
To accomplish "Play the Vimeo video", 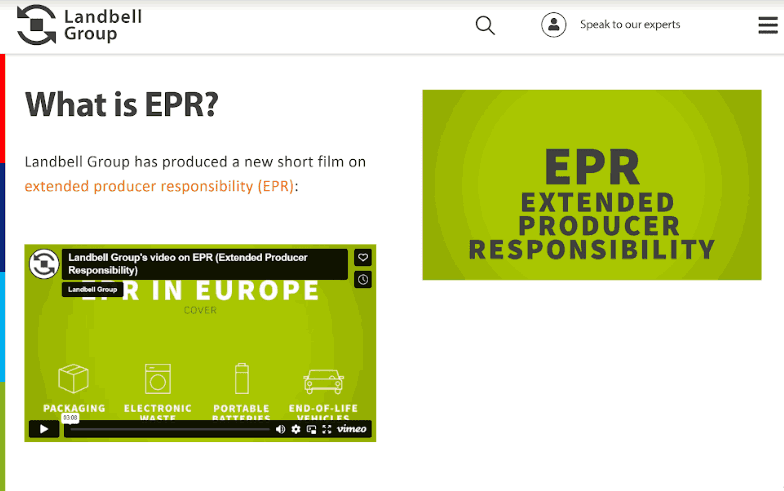I will coord(44,429).
